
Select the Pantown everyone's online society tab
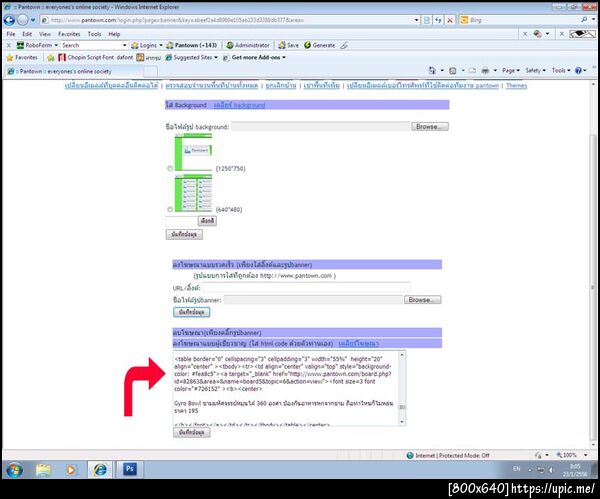73,71
